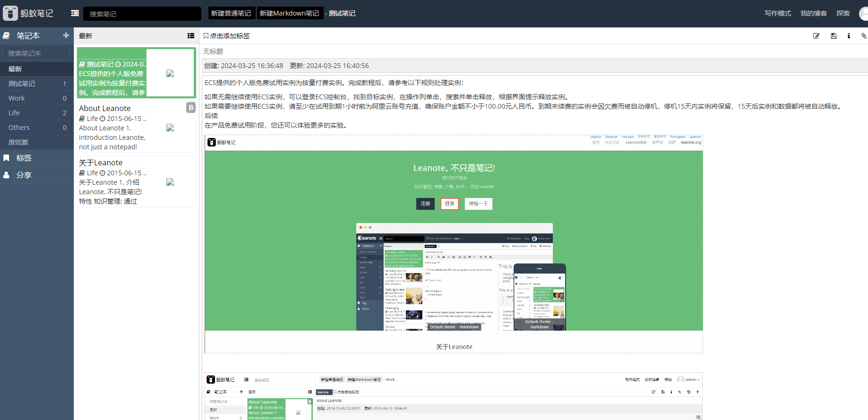Click the B blog badge on About Leanote
868x420 pixels.
[x=191, y=107]
